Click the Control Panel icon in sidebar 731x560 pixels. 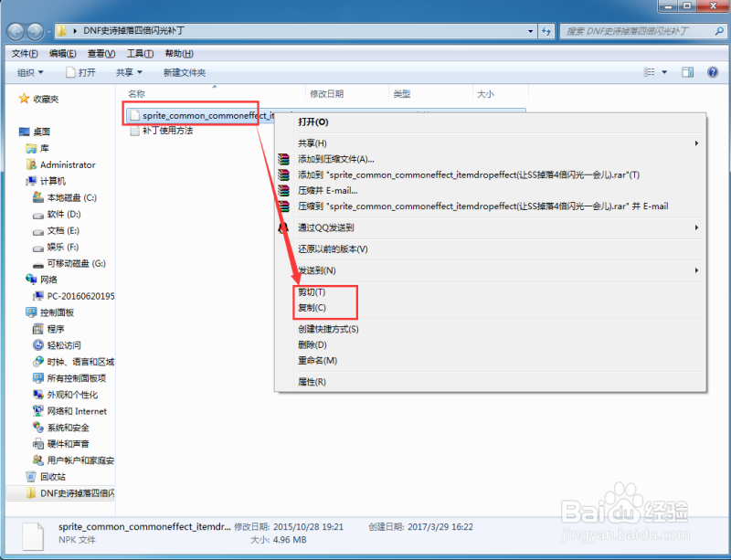[x=31, y=312]
